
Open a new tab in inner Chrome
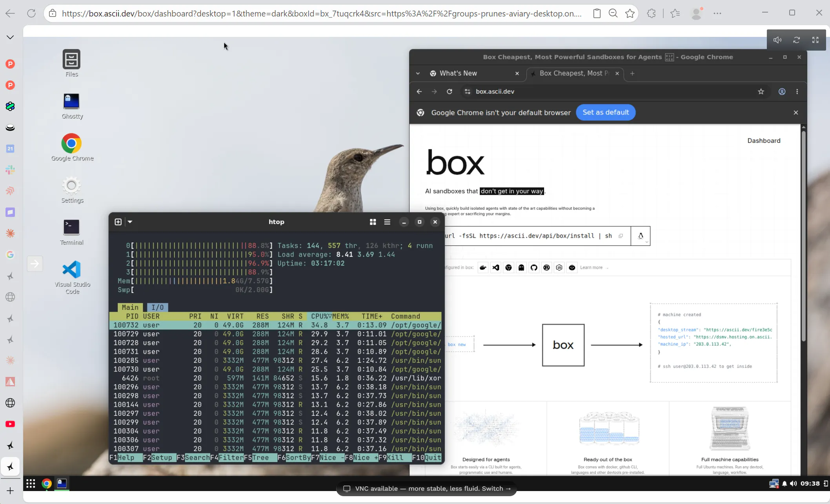(632, 73)
